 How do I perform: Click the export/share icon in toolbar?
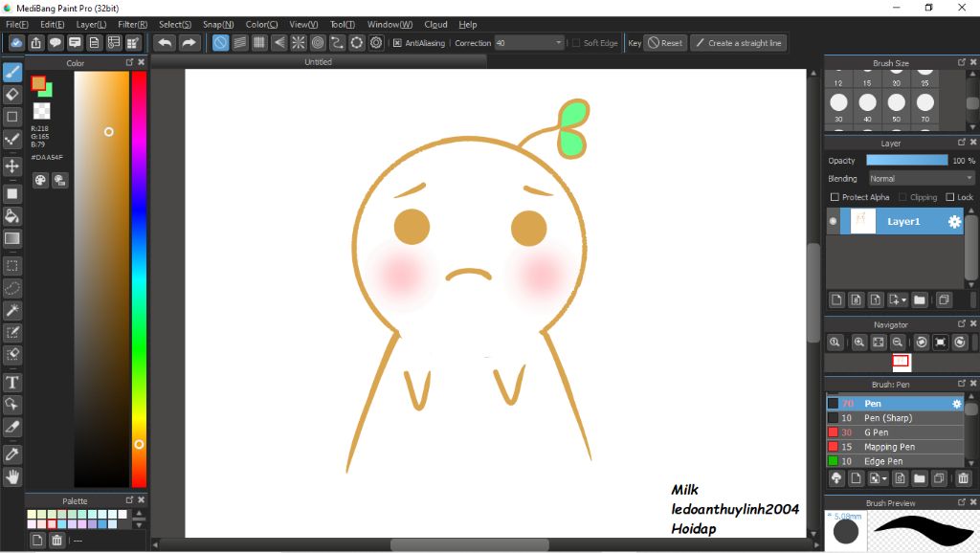tap(36, 43)
